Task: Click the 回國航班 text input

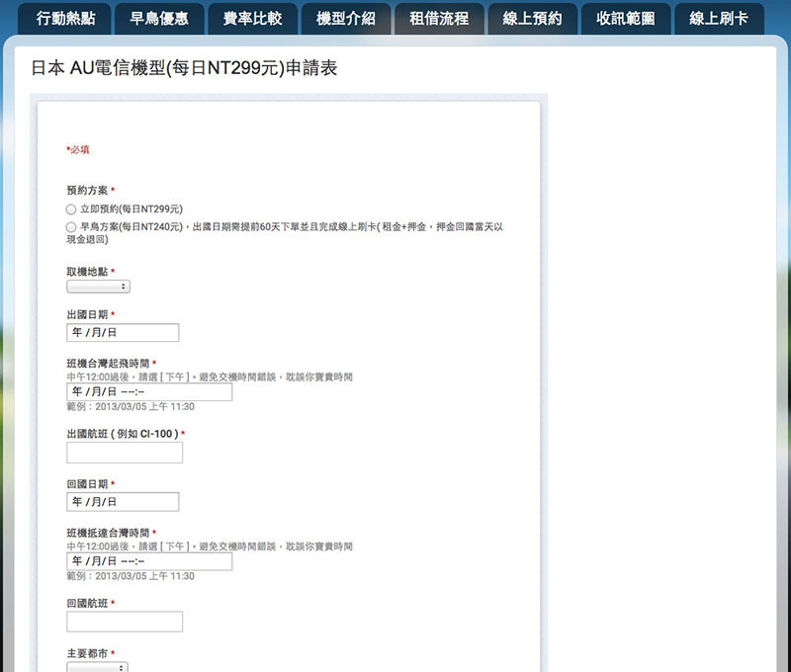Action: (x=125, y=622)
